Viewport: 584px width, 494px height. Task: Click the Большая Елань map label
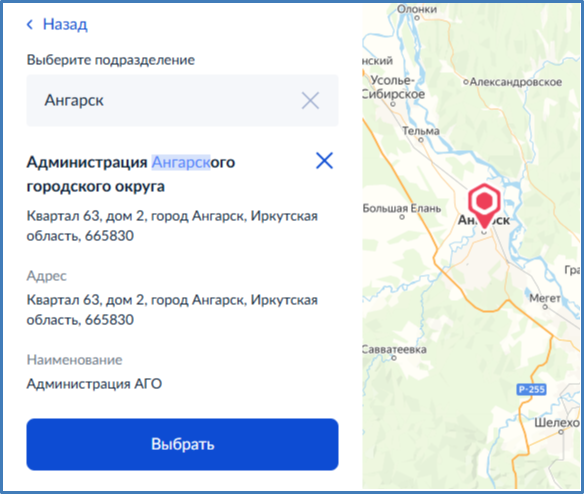tap(402, 208)
